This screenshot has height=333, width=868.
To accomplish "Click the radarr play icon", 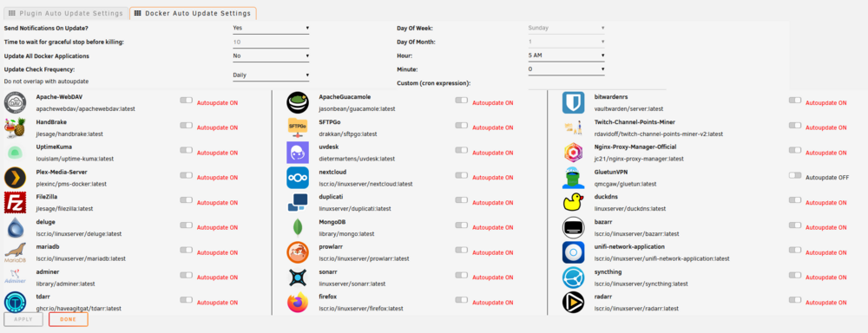I will pos(573,302).
